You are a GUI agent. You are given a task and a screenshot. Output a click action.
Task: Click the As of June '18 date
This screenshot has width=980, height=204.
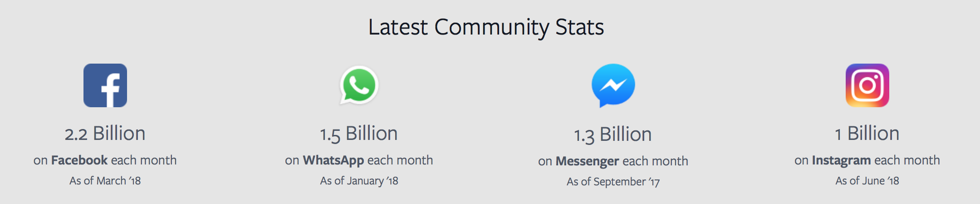pyautogui.click(x=867, y=181)
